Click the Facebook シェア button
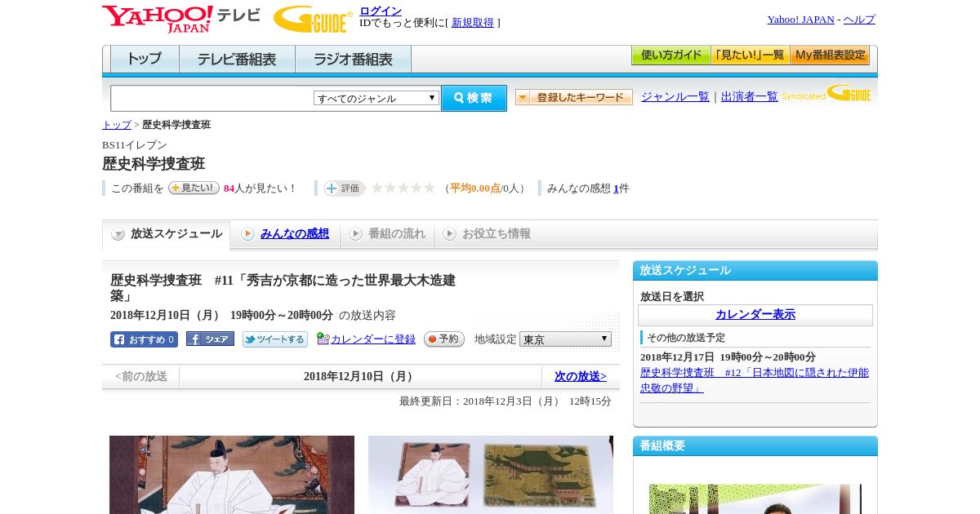Image resolution: width=980 pixels, height=514 pixels. (x=210, y=339)
